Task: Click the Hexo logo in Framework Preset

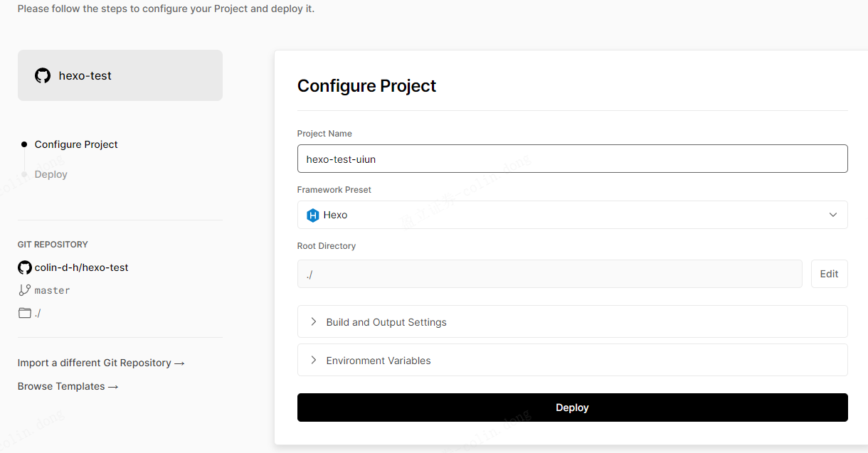Action: coord(312,215)
